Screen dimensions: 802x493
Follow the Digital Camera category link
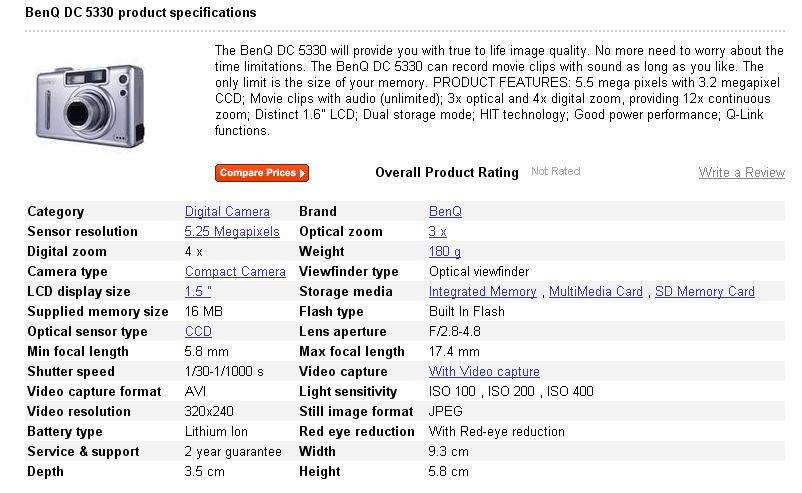click(227, 212)
